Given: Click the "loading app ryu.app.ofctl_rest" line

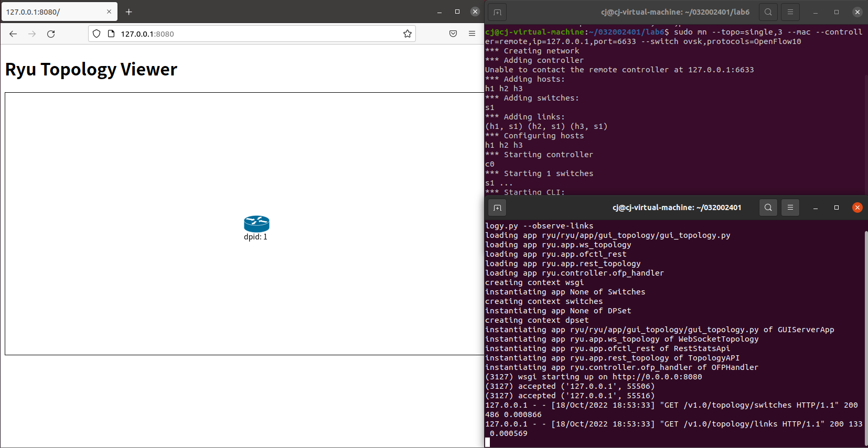Looking at the screenshot, I should 556,254.
